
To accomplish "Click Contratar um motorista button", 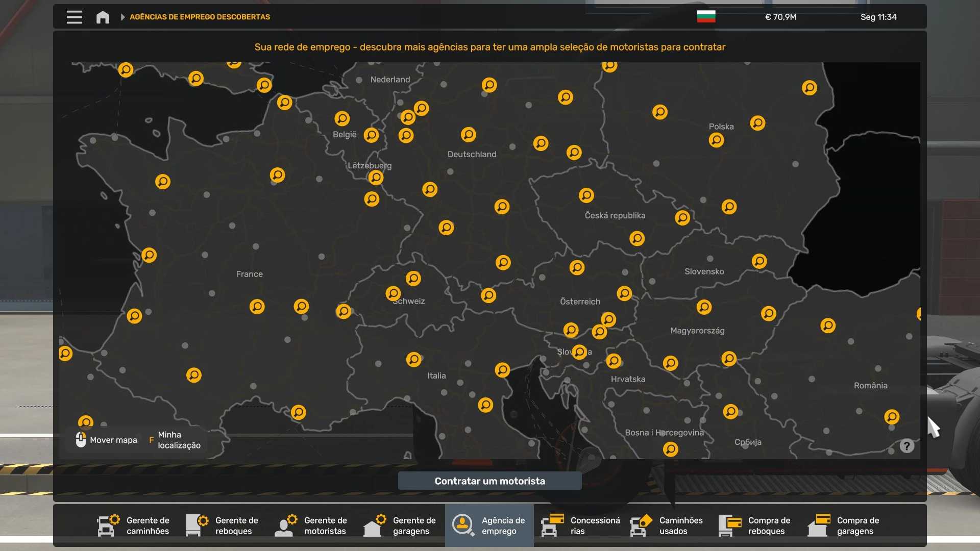I will [489, 481].
